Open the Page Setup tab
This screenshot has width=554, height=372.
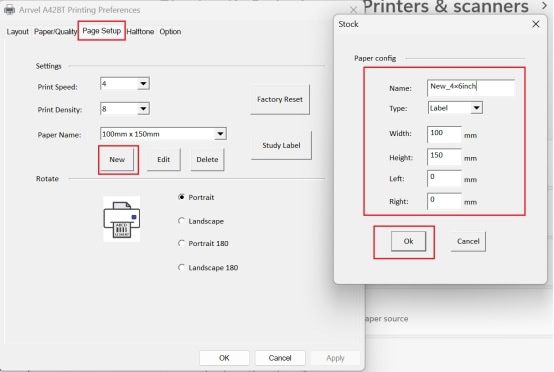coord(102,31)
